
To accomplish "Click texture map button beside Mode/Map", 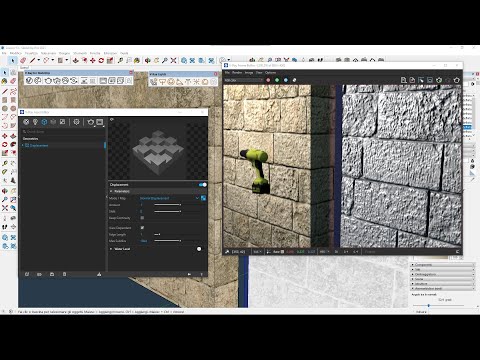I will click(x=203, y=198).
